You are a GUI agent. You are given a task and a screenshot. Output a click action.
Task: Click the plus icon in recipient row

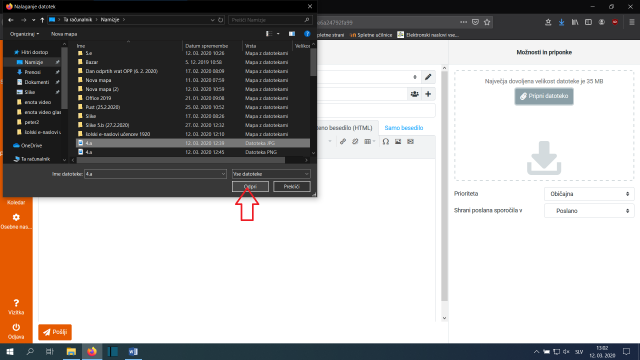428,94
